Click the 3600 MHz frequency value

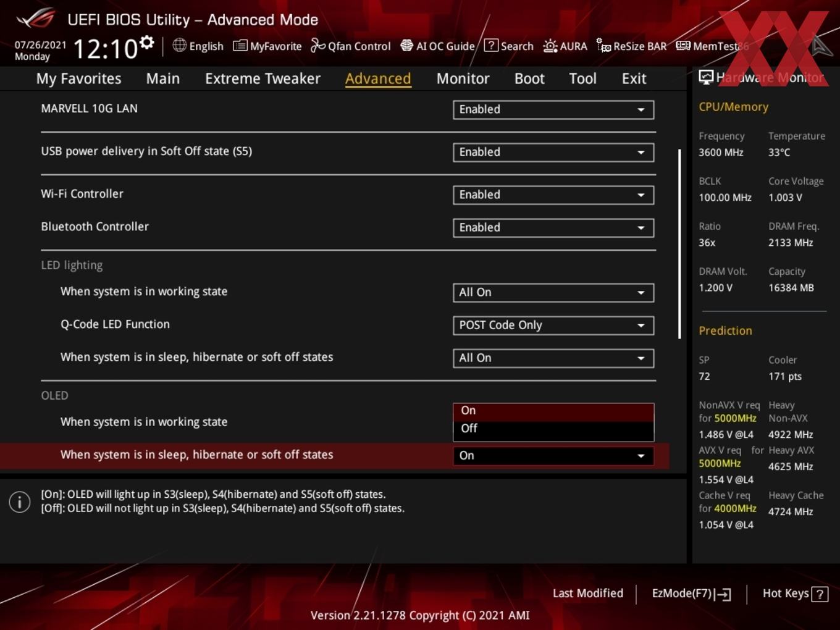pos(721,153)
